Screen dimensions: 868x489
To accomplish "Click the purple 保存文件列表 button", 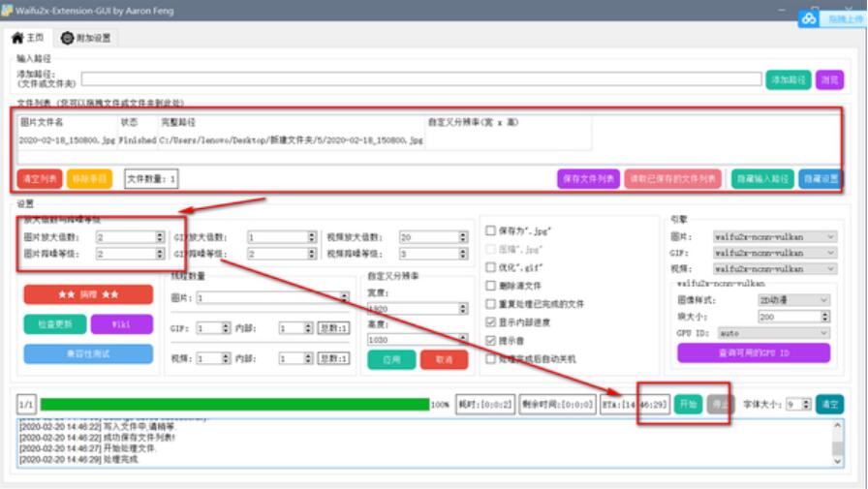I will (x=588, y=179).
